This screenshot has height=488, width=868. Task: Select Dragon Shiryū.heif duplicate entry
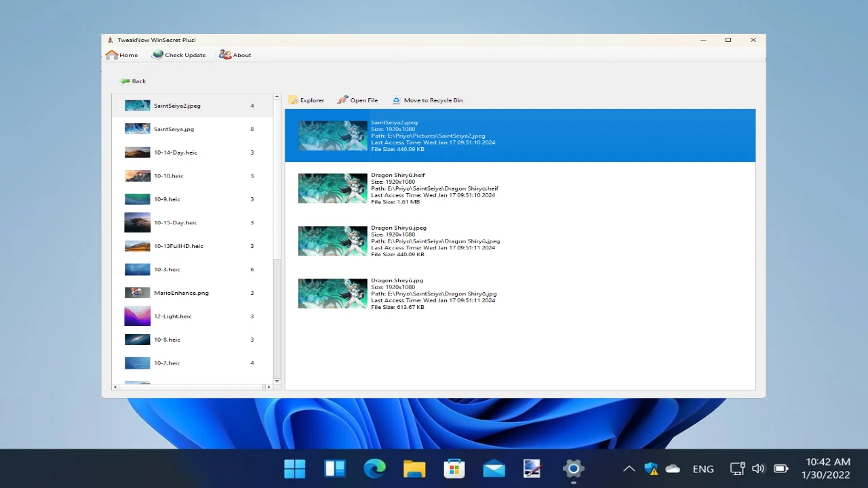pyautogui.click(x=520, y=188)
